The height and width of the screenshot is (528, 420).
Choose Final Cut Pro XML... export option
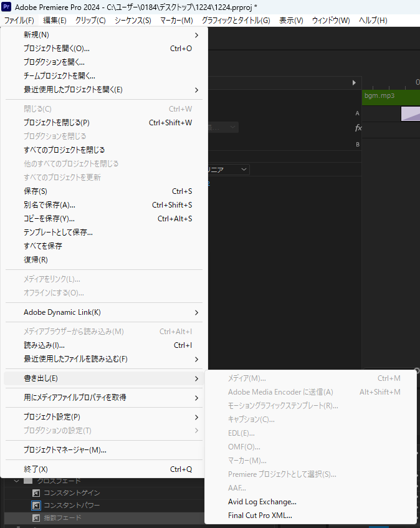(260, 516)
